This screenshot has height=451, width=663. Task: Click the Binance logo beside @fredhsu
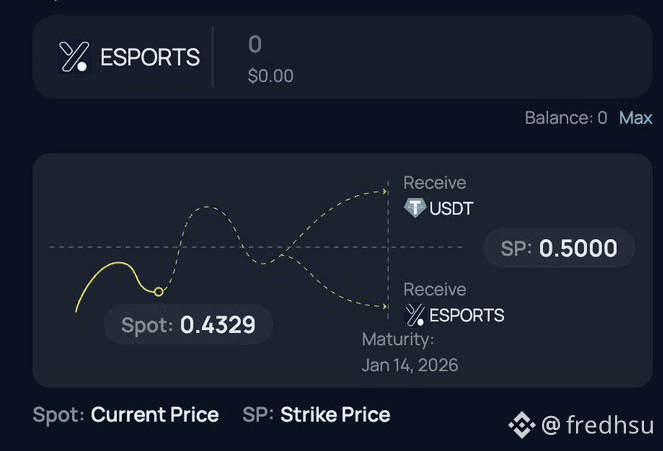click(x=521, y=426)
